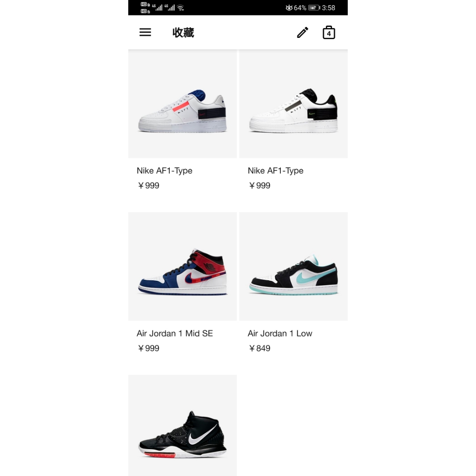
Task: Open the black Nike high-top shoe image
Action: coord(182,425)
